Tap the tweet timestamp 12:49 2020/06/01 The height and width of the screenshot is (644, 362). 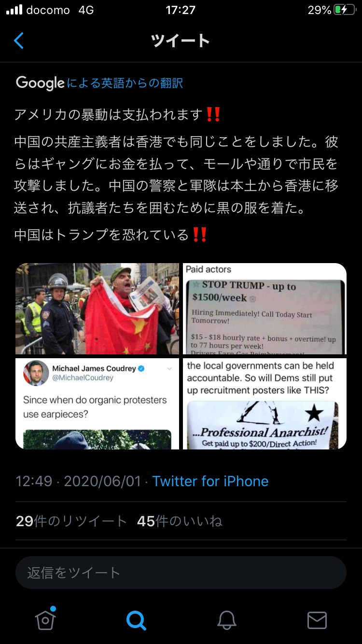point(78,481)
